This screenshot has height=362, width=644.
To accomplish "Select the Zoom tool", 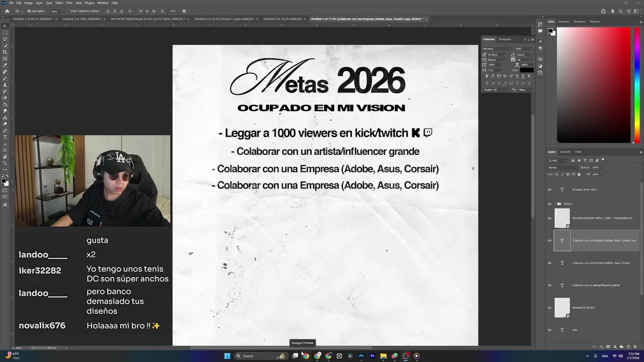I will tap(5, 163).
